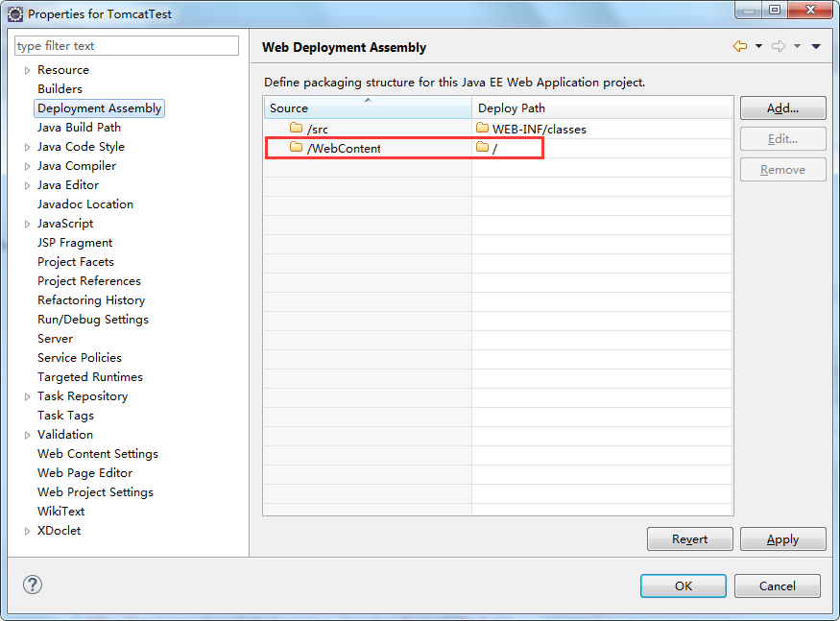Click the "/" deploy path cell text
The width and height of the screenshot is (840, 621).
(495, 149)
